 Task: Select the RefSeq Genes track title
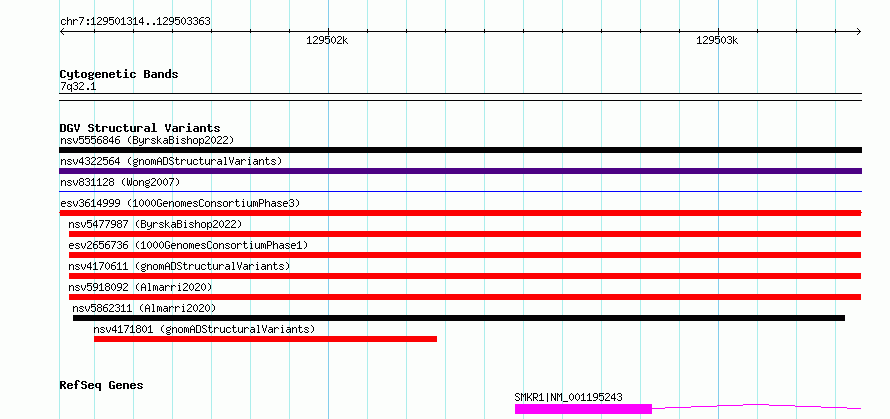(101, 385)
